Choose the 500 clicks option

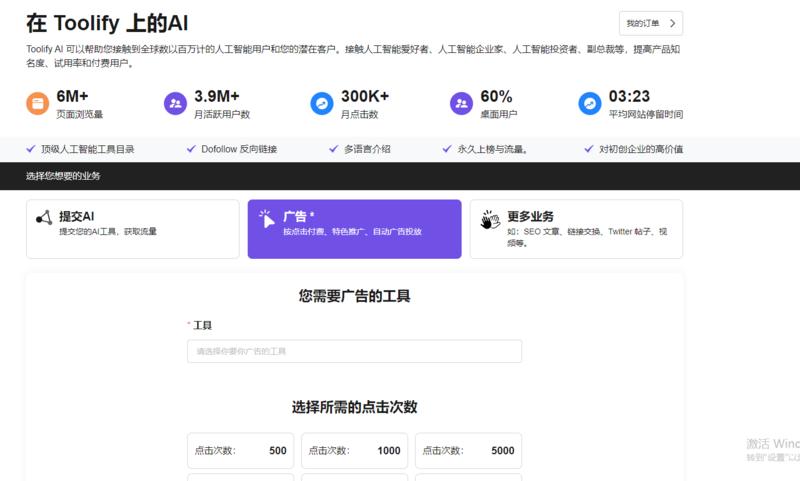pos(240,451)
